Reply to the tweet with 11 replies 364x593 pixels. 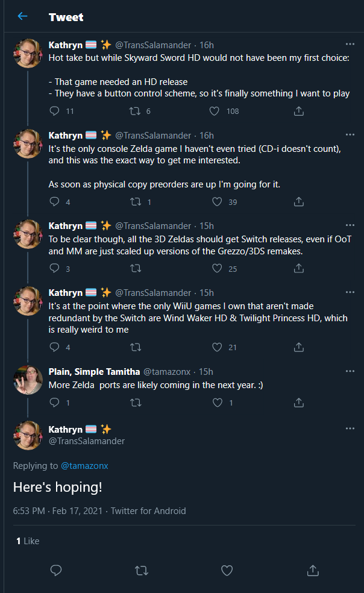click(x=54, y=111)
